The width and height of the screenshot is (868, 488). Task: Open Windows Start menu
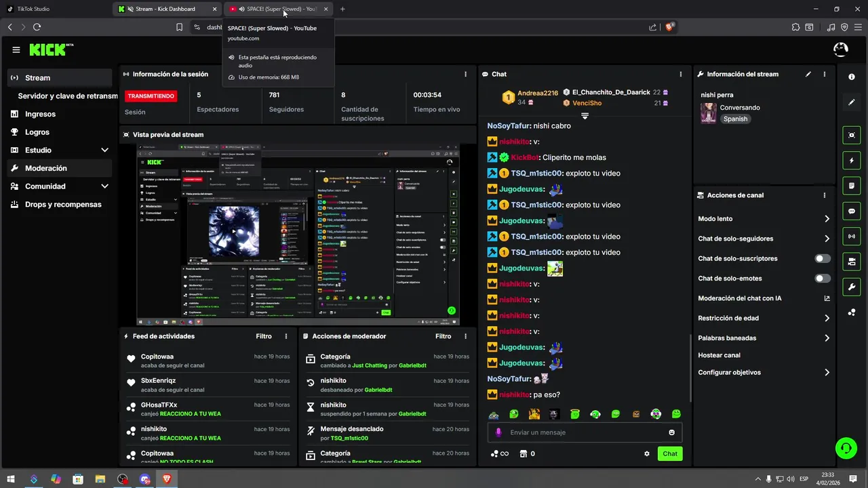(12, 479)
